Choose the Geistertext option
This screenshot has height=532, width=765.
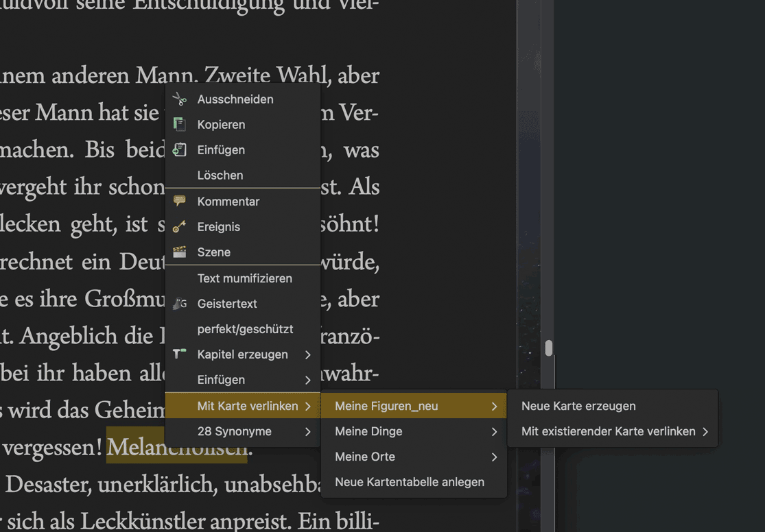point(242,304)
